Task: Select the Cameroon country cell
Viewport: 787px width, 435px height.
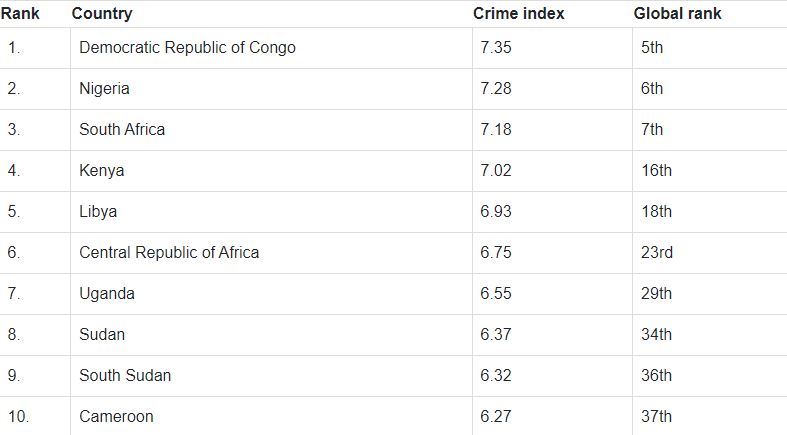Action: 116,417
